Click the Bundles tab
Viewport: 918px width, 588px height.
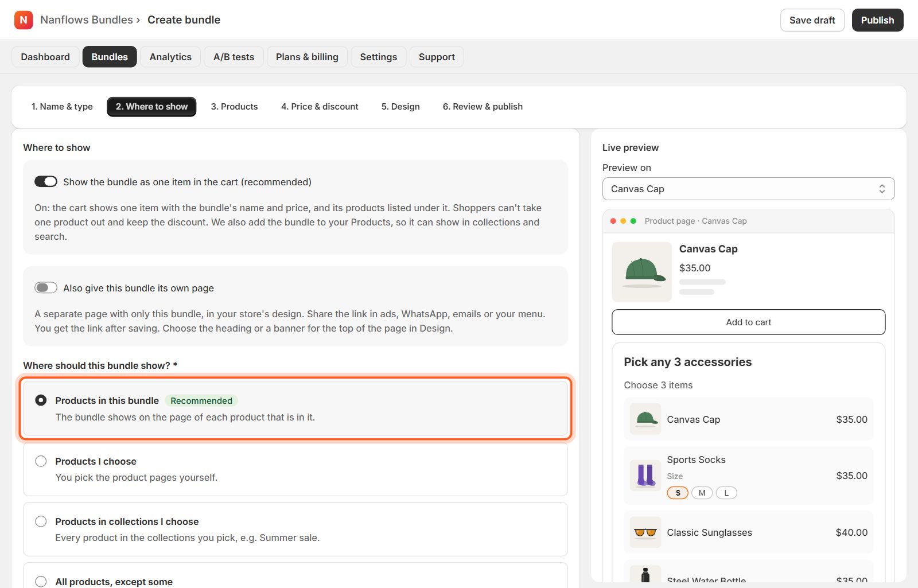coord(110,57)
